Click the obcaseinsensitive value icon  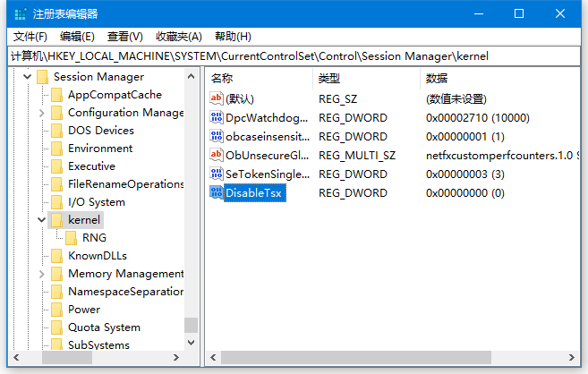click(216, 136)
